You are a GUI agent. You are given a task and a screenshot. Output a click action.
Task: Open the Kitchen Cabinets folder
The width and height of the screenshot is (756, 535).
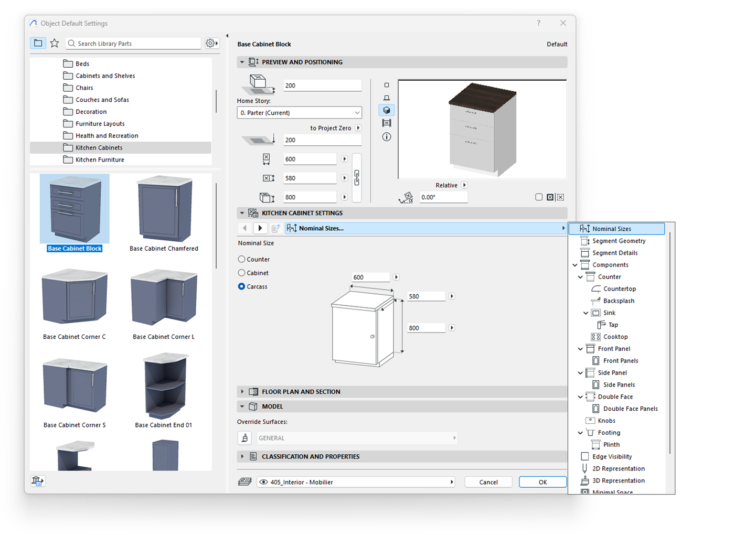click(x=121, y=147)
